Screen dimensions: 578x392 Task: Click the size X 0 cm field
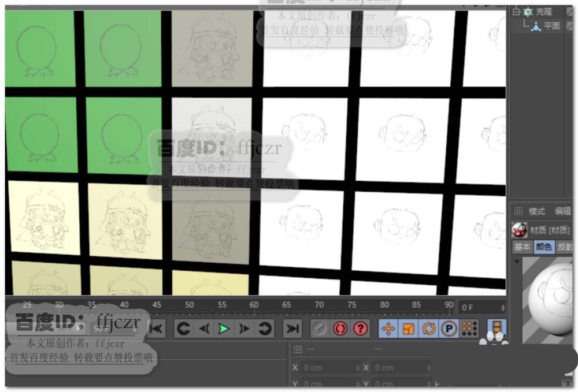(402, 368)
